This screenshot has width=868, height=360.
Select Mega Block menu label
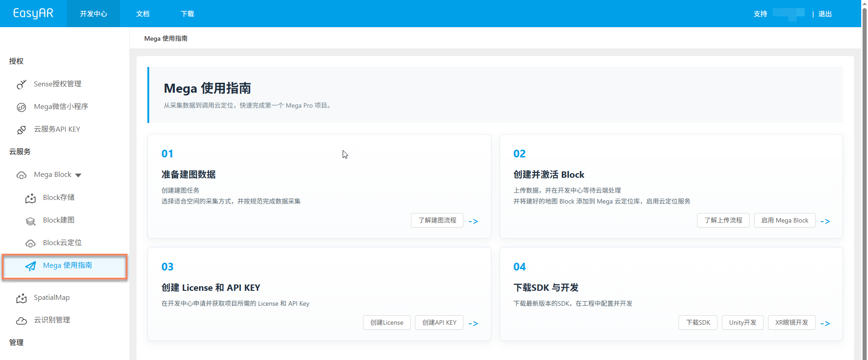tap(52, 175)
